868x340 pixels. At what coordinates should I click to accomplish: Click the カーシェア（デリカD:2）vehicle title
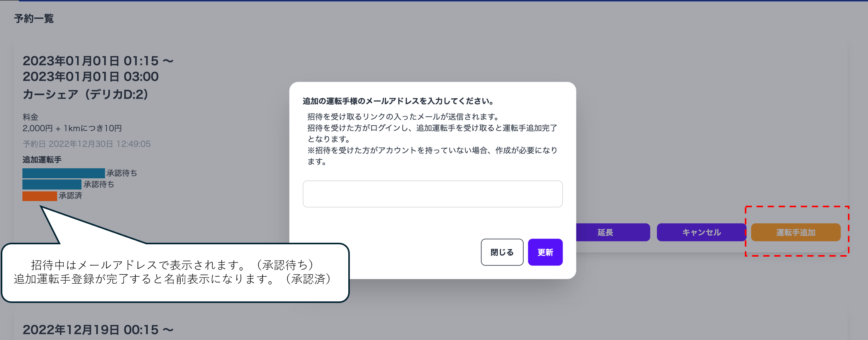pos(85,94)
